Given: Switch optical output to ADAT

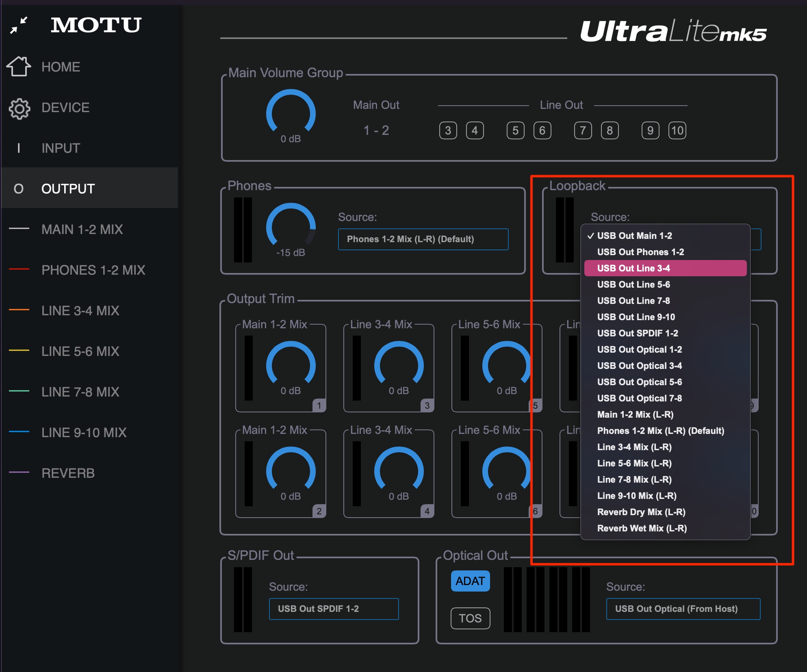Looking at the screenshot, I should [471, 581].
